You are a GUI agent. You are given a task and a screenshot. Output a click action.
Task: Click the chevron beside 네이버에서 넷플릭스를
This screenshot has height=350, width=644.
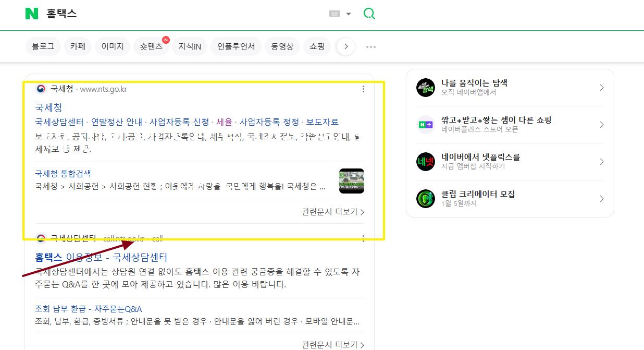pos(602,162)
